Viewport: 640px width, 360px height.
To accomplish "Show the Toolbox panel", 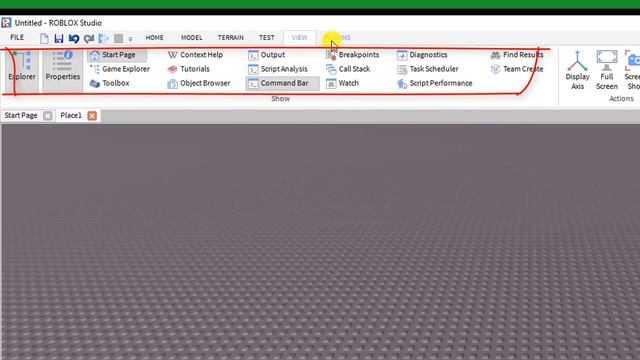I will pyautogui.click(x=109, y=83).
